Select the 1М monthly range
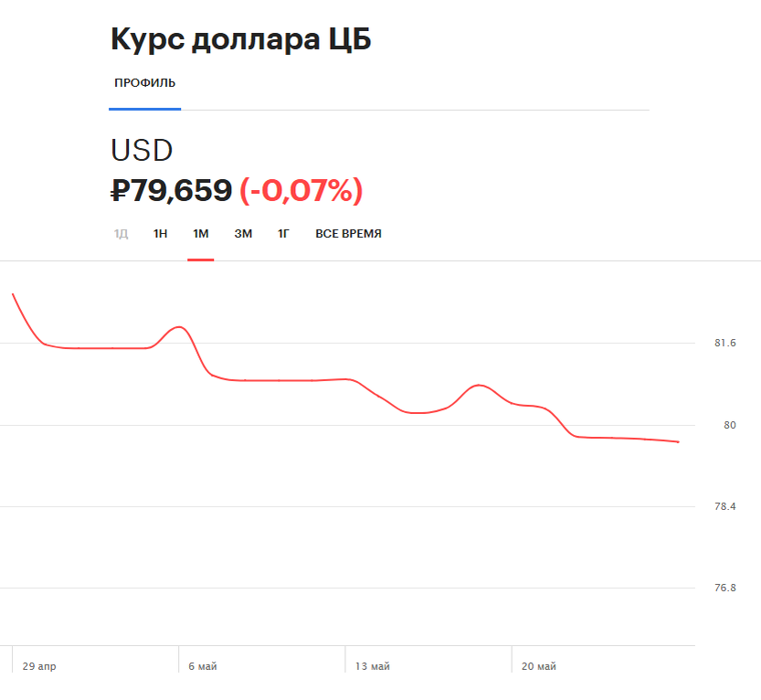The width and height of the screenshot is (761, 700). point(201,233)
